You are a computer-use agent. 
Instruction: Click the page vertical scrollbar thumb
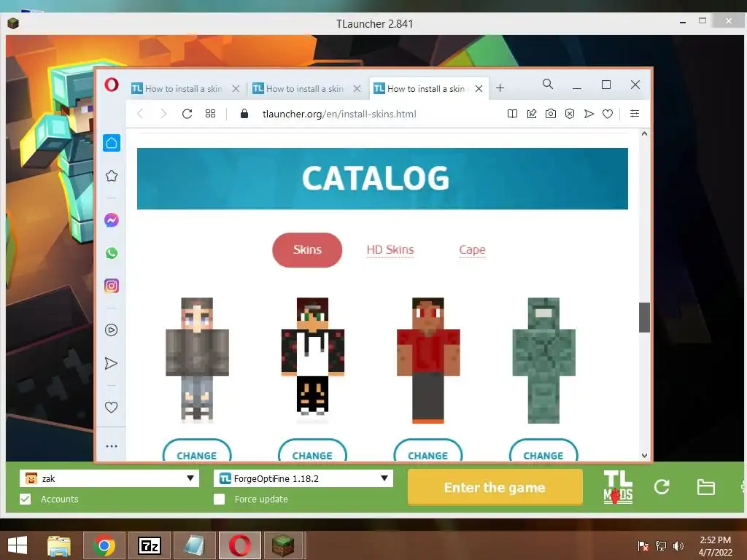(644, 318)
